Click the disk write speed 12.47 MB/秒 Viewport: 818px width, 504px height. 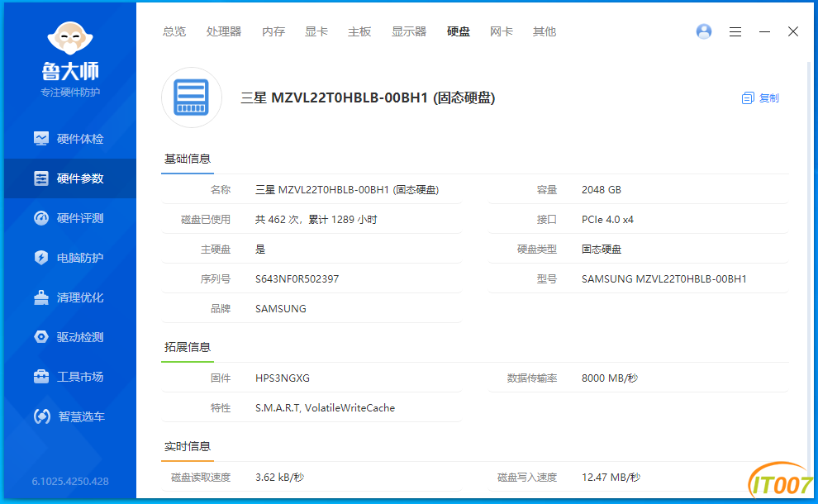(611, 478)
